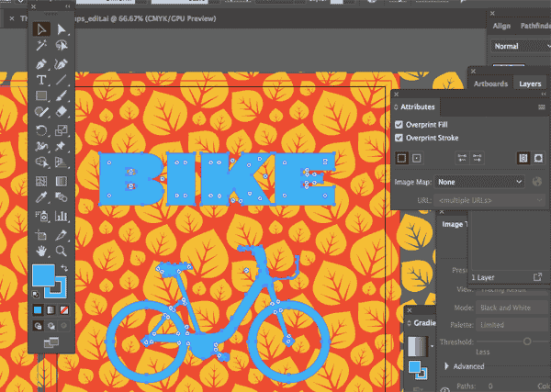Select the Selection tool arrow
The width and height of the screenshot is (551, 392).
(41, 29)
